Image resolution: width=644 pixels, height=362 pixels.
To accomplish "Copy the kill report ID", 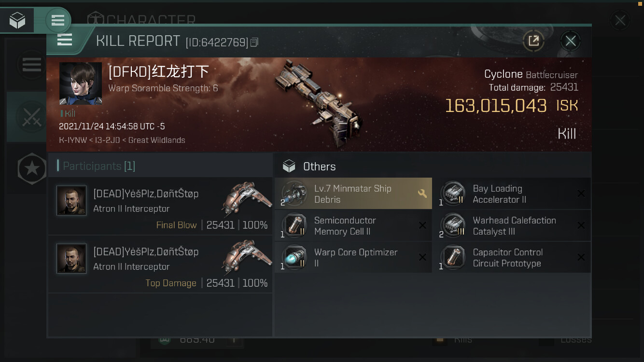I will (x=254, y=42).
